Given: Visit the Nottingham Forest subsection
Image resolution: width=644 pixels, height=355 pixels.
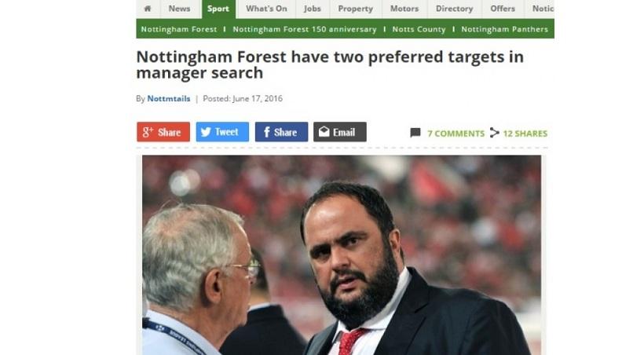Looking at the screenshot, I should (x=179, y=29).
